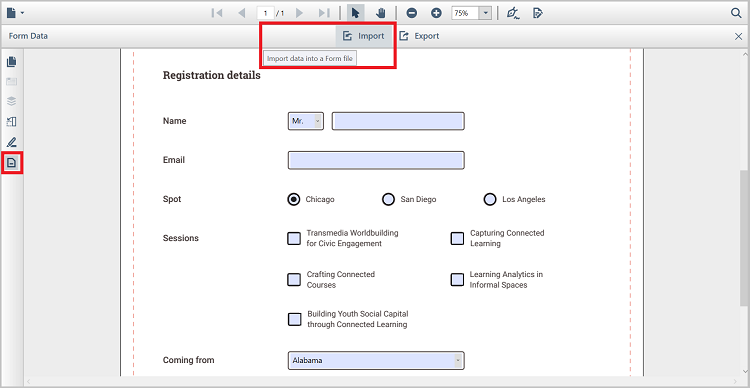Activate the hand pan tool
Screen dimensions: 750x388
point(381,13)
